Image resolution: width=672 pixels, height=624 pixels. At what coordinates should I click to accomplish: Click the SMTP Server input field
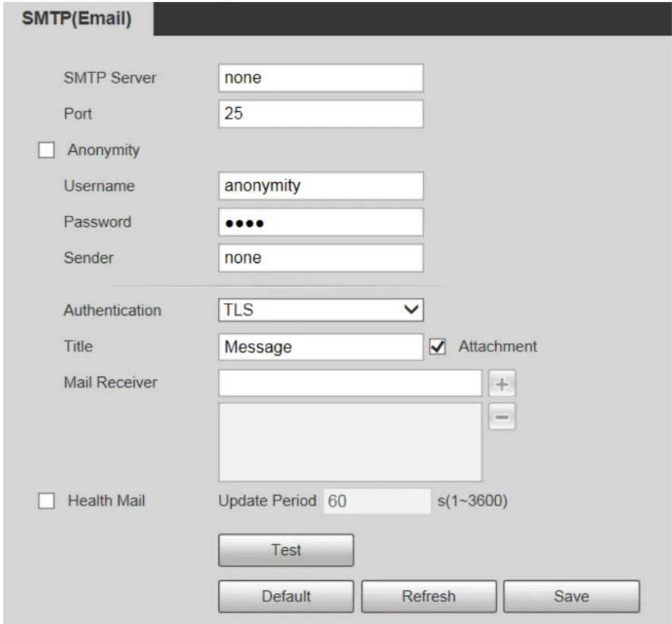(320, 78)
